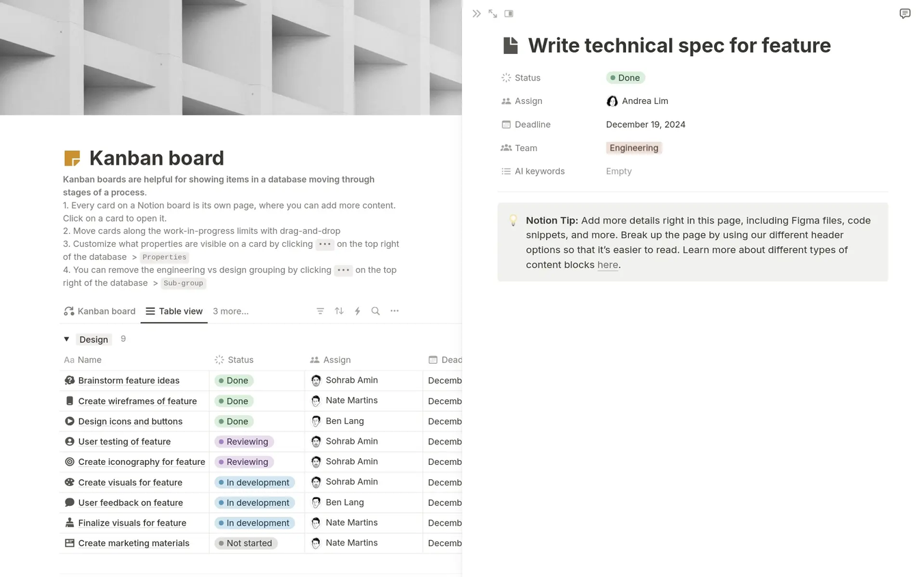Image resolution: width=924 pixels, height=577 pixels.
Task: Open database options ellipsis menu
Action: pyautogui.click(x=394, y=311)
